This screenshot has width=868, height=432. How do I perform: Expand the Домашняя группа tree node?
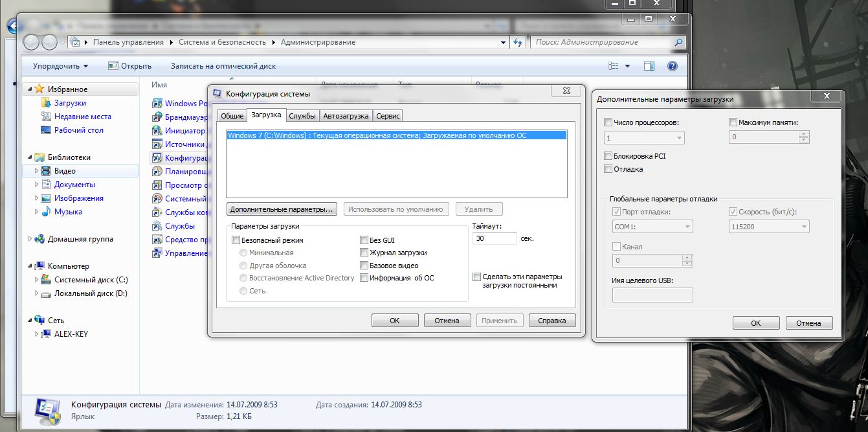tap(30, 239)
